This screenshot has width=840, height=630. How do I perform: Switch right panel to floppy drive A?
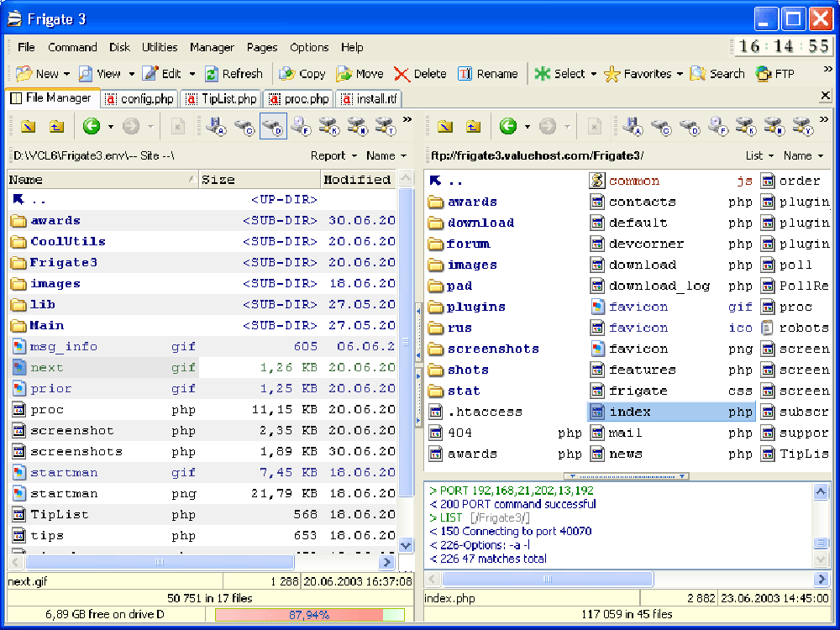point(633,127)
